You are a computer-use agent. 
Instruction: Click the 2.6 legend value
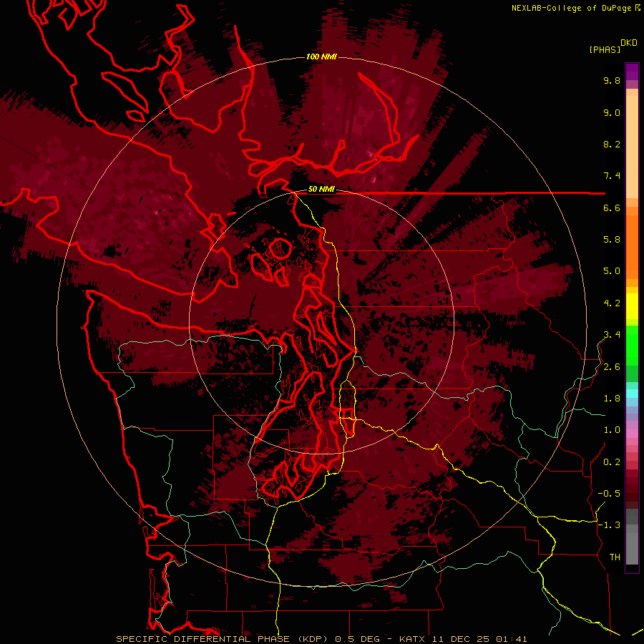pyautogui.click(x=612, y=367)
